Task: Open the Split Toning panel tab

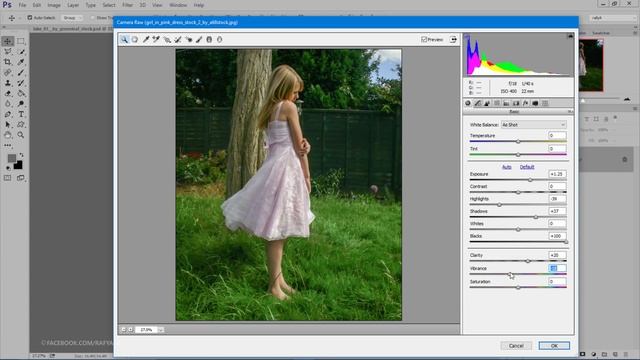Action: pyautogui.click(x=507, y=103)
